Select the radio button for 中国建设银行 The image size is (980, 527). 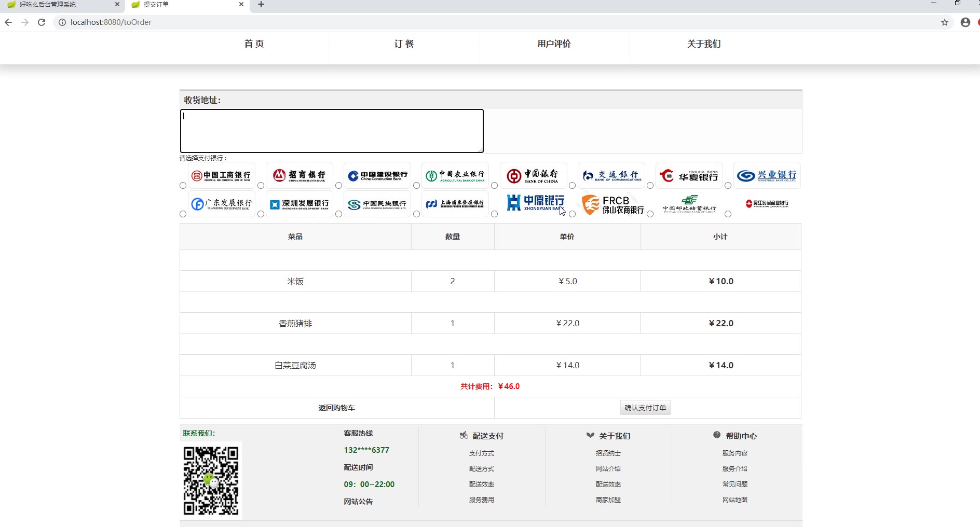[x=338, y=185]
